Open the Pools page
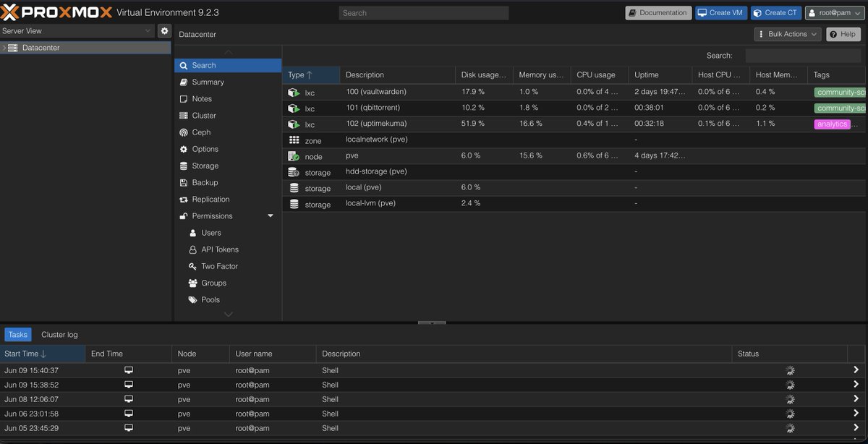The height and width of the screenshot is (444, 868). click(x=228, y=299)
